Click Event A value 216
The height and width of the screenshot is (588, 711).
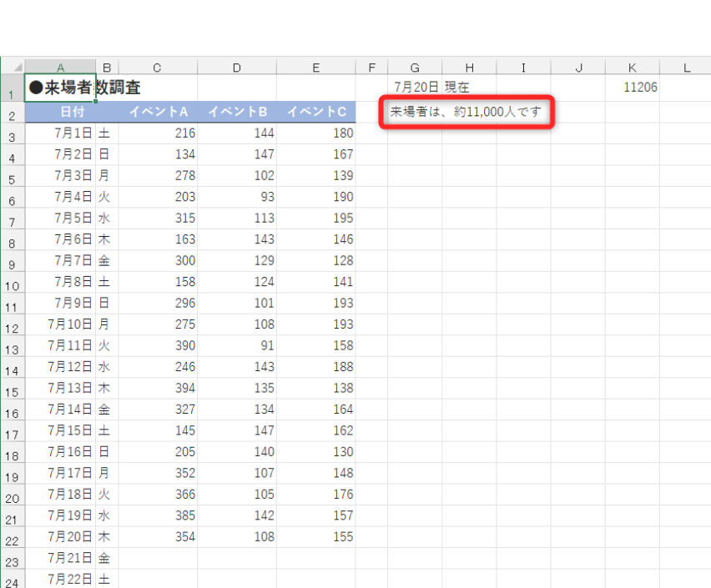[x=158, y=133]
